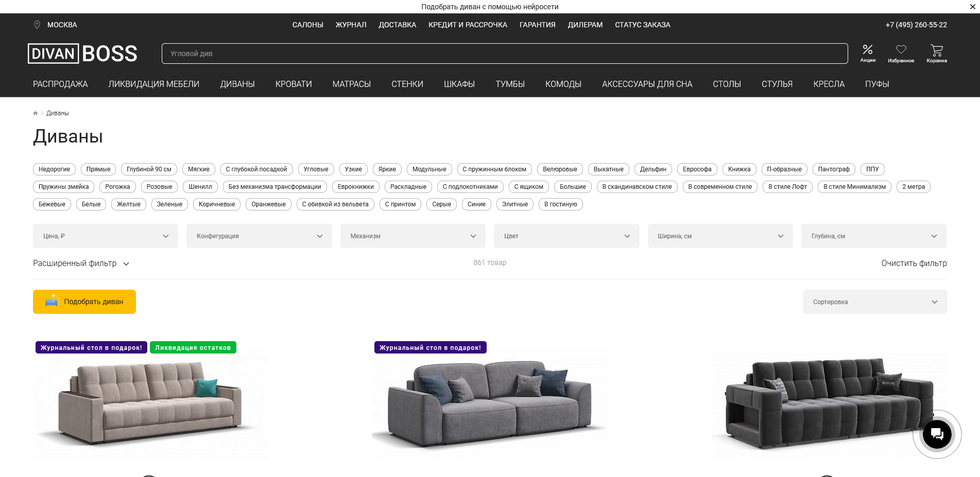Image resolution: width=980 pixels, height=477 pixels.
Task: Click the DIVAN BOSS logo
Action: [x=82, y=54]
